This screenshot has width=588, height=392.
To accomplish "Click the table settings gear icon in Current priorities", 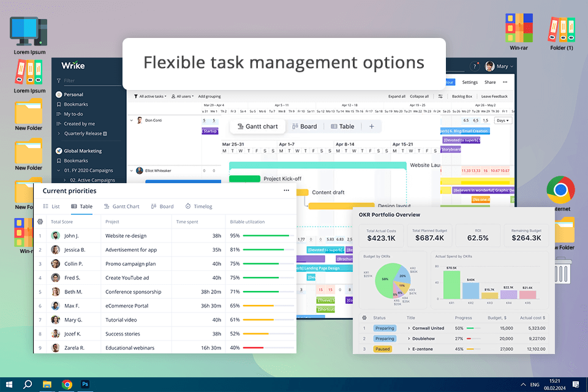I will coord(40,222).
